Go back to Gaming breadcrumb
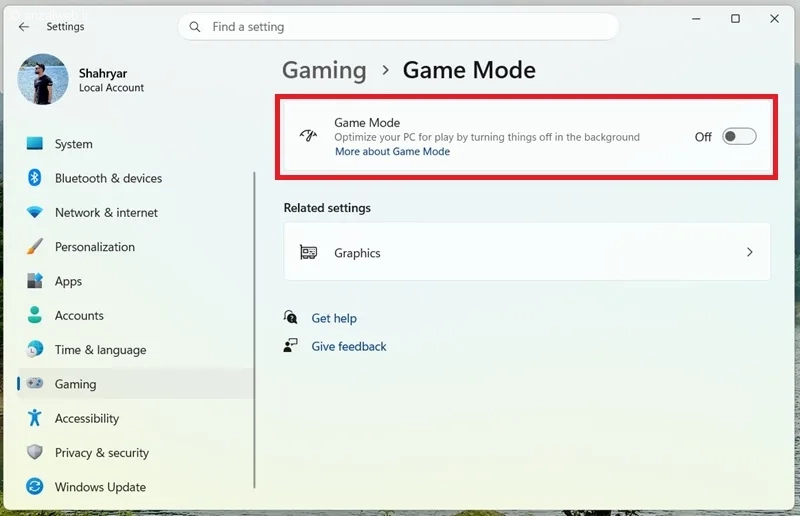This screenshot has width=800, height=516. pyautogui.click(x=324, y=70)
